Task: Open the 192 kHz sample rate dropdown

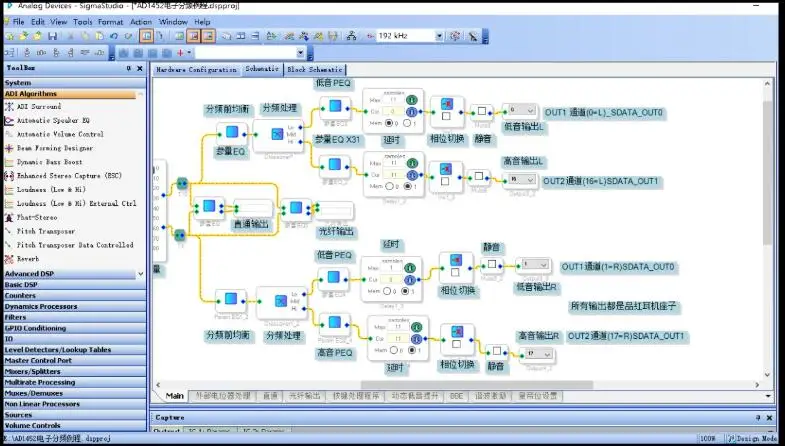Action: click(x=439, y=36)
